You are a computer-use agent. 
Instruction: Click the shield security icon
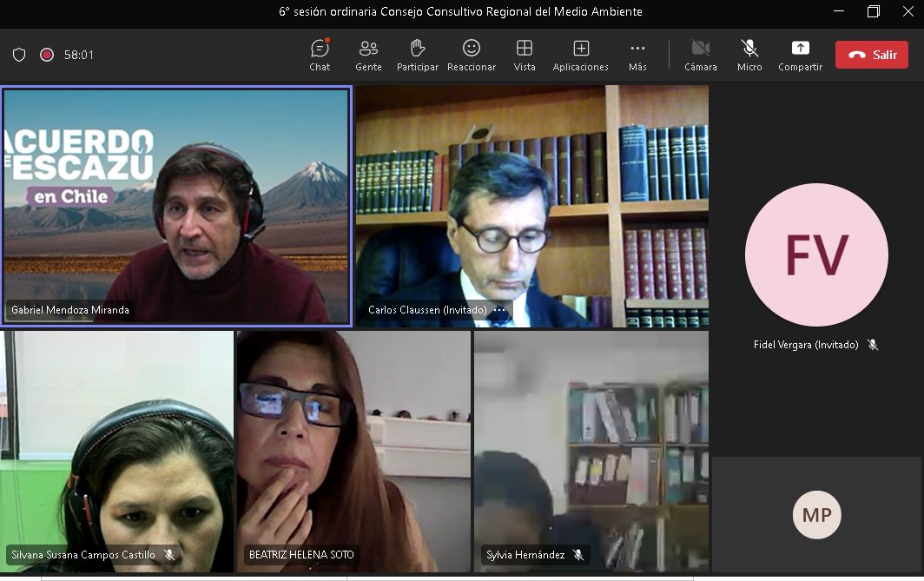[19, 55]
